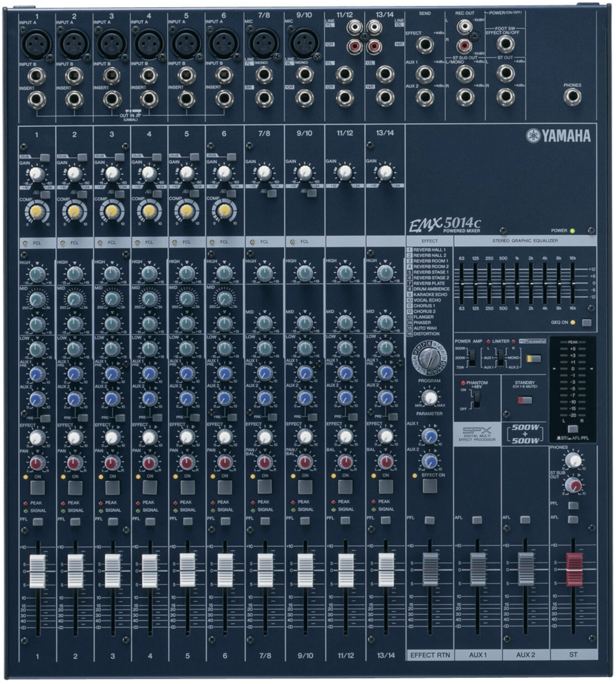The image size is (616, 684).
Task: Click the Yamaha logo
Action: click(558, 135)
